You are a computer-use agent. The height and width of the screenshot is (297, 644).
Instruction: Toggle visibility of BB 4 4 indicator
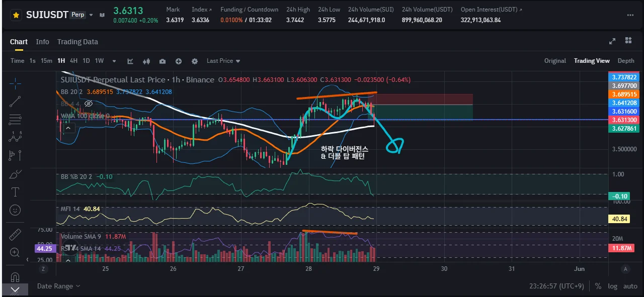(x=89, y=104)
